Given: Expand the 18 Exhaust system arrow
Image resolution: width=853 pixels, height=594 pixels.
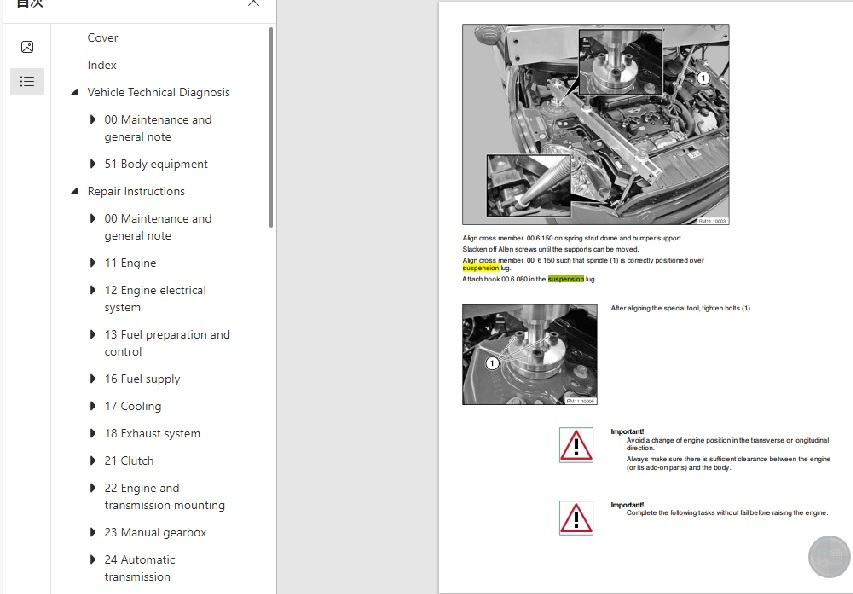Looking at the screenshot, I should (92, 434).
